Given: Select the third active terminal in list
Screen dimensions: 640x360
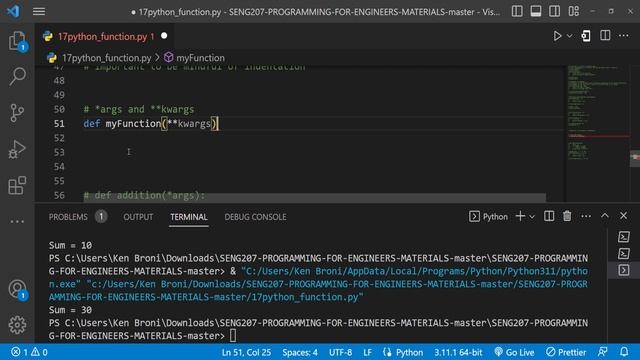Looking at the screenshot, I should click(x=623, y=270).
